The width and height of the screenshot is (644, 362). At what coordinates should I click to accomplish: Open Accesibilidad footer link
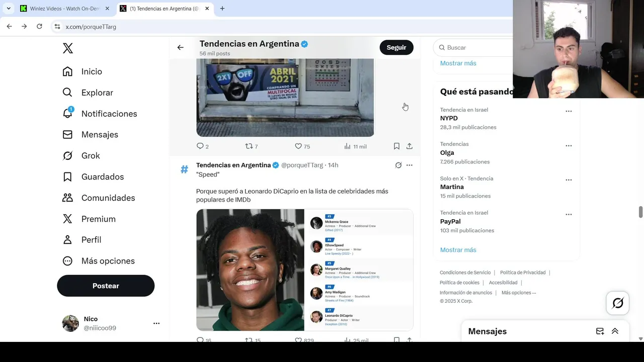[503, 283]
